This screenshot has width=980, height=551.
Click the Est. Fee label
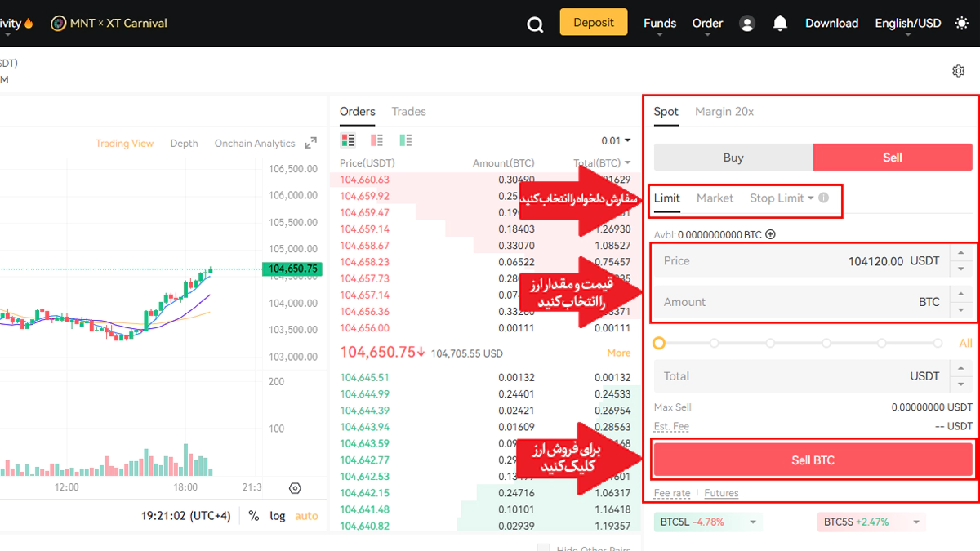pos(671,426)
